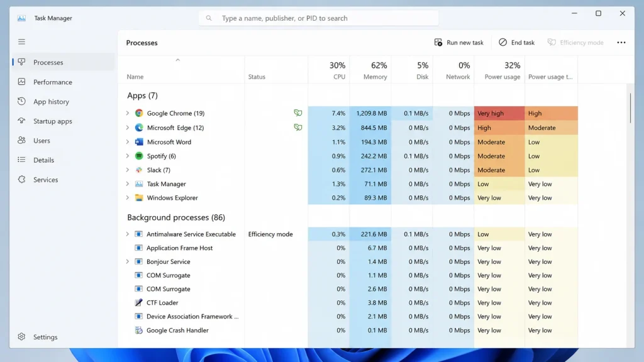Image resolution: width=644 pixels, height=362 pixels.
Task: Sort by the CPU column header
Action: point(329,70)
